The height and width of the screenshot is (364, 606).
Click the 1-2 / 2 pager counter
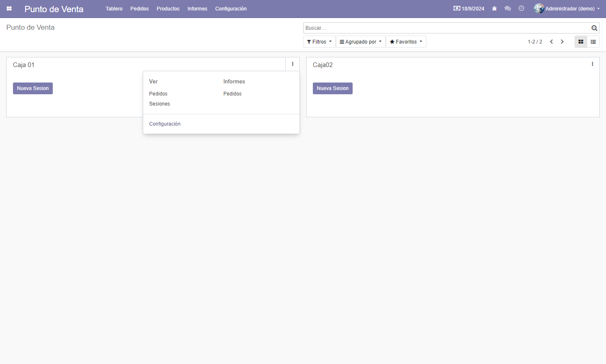pyautogui.click(x=535, y=42)
